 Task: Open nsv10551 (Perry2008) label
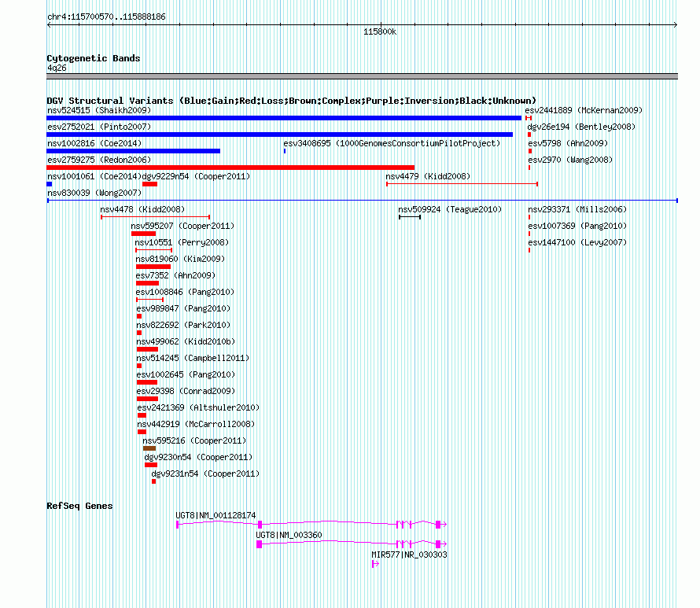182,242
